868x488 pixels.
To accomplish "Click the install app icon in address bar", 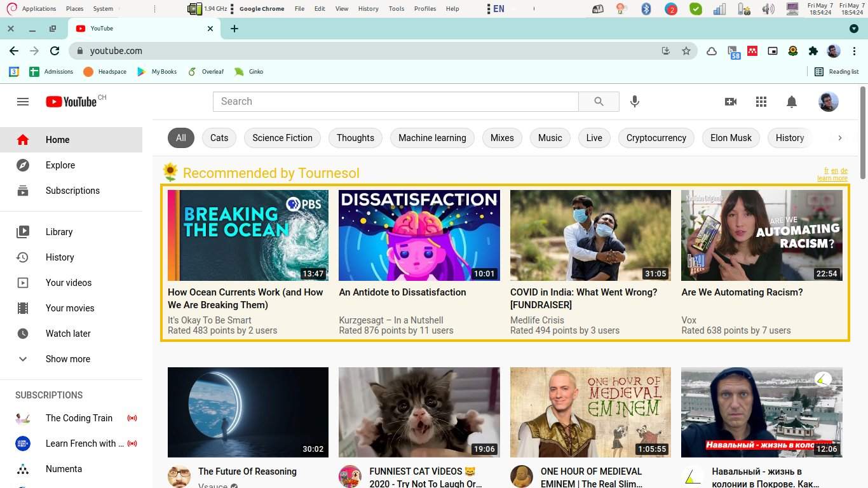I will (x=666, y=51).
